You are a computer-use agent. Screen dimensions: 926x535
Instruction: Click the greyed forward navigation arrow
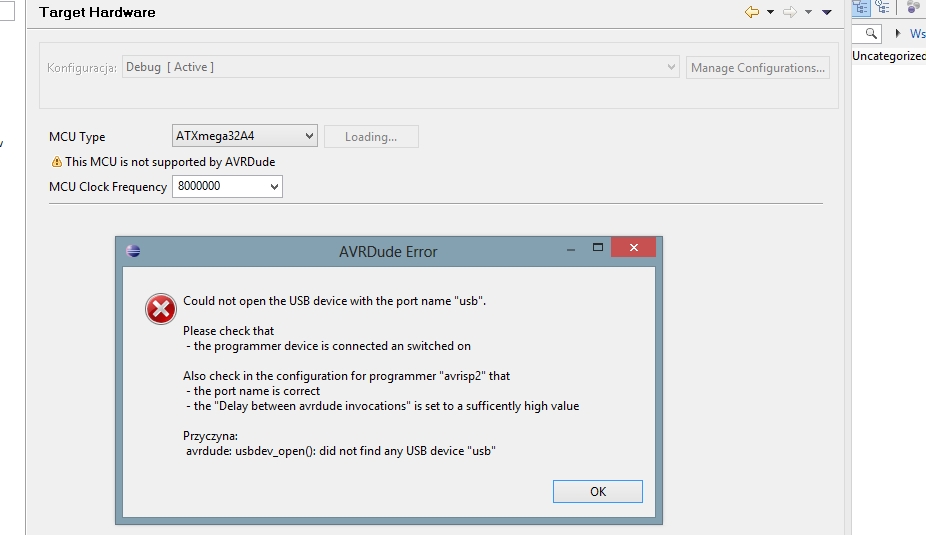(790, 12)
